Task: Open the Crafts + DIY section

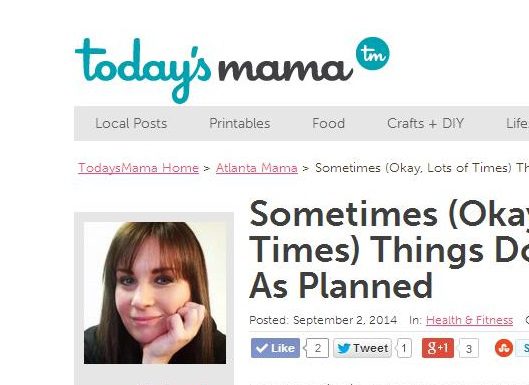Action: click(425, 123)
